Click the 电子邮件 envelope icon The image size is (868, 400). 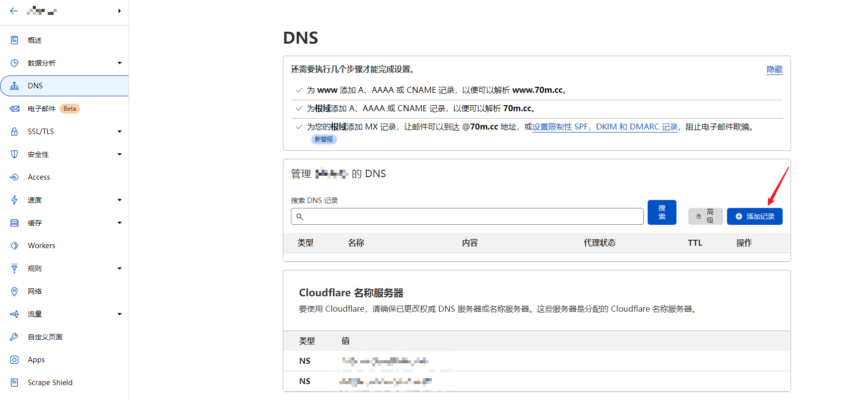pos(14,109)
